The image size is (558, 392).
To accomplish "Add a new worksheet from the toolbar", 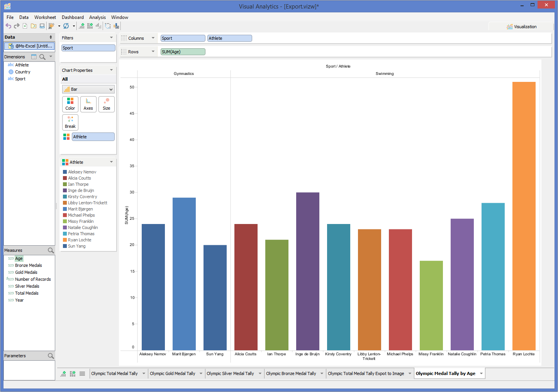I will (x=81, y=26).
